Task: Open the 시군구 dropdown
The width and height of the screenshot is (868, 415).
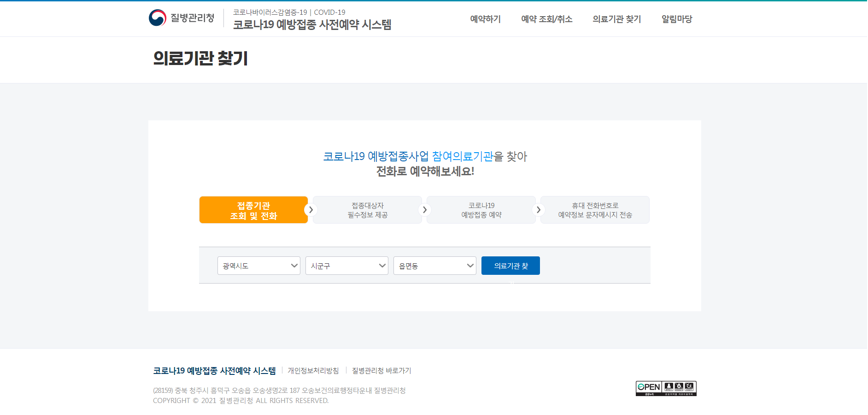Action: (346, 266)
